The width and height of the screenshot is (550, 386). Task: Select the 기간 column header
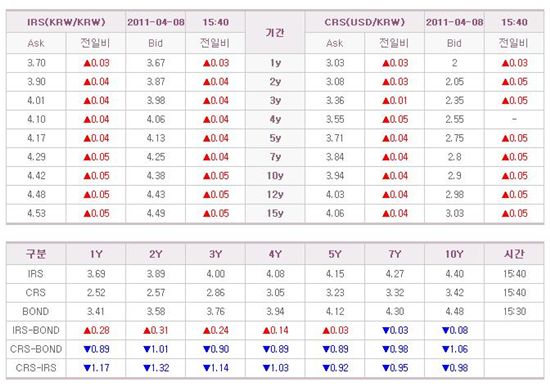(275, 33)
